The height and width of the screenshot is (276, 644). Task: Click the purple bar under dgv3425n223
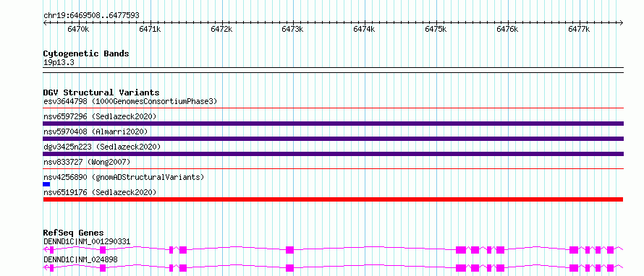(333, 154)
